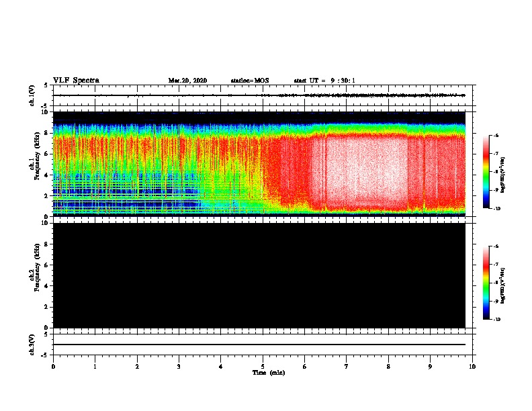Viewport: 532px width, 411px height.
Task: Click the flat ch.3 voltage trace
Action: click(259, 345)
